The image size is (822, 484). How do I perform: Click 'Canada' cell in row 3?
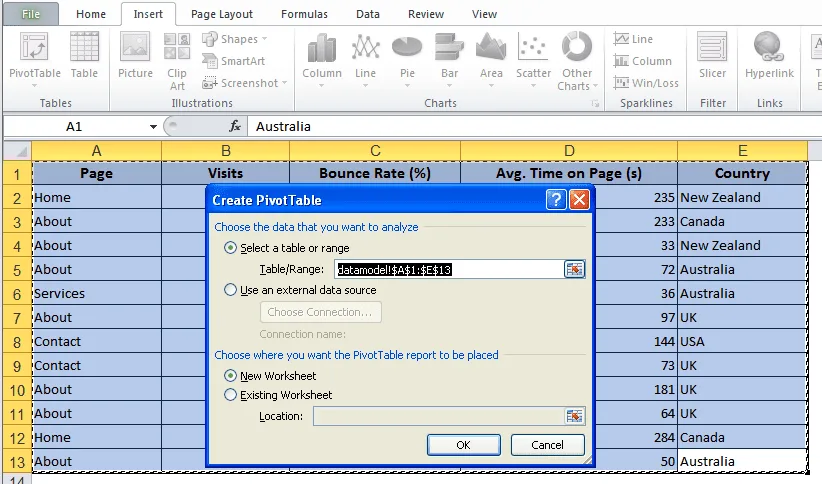click(x=742, y=222)
